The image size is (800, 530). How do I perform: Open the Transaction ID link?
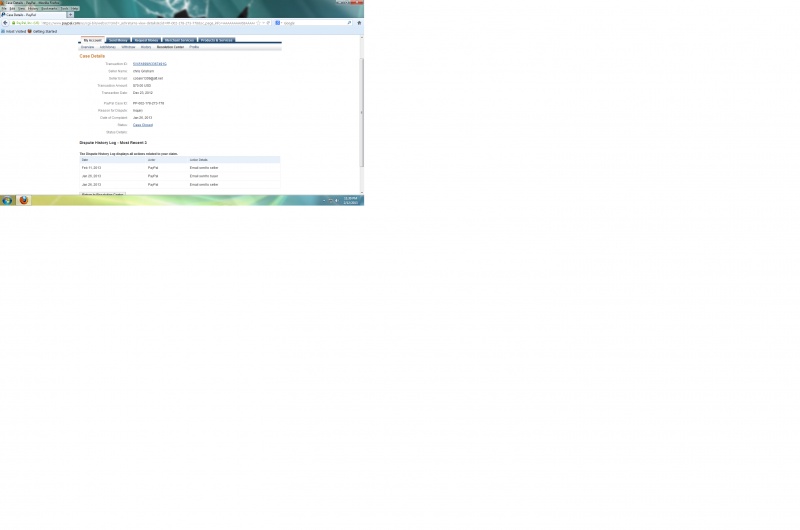(x=149, y=64)
